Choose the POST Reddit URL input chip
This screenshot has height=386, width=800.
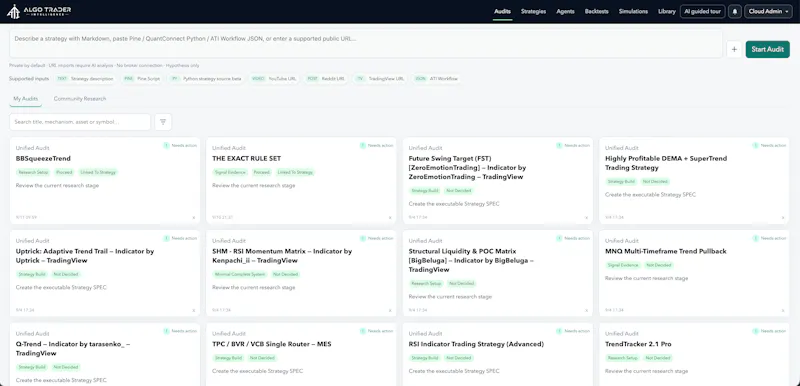[326, 79]
